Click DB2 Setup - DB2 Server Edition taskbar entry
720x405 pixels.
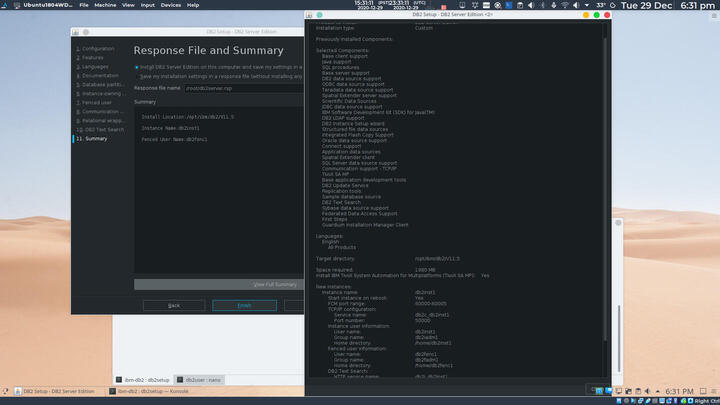point(54,391)
